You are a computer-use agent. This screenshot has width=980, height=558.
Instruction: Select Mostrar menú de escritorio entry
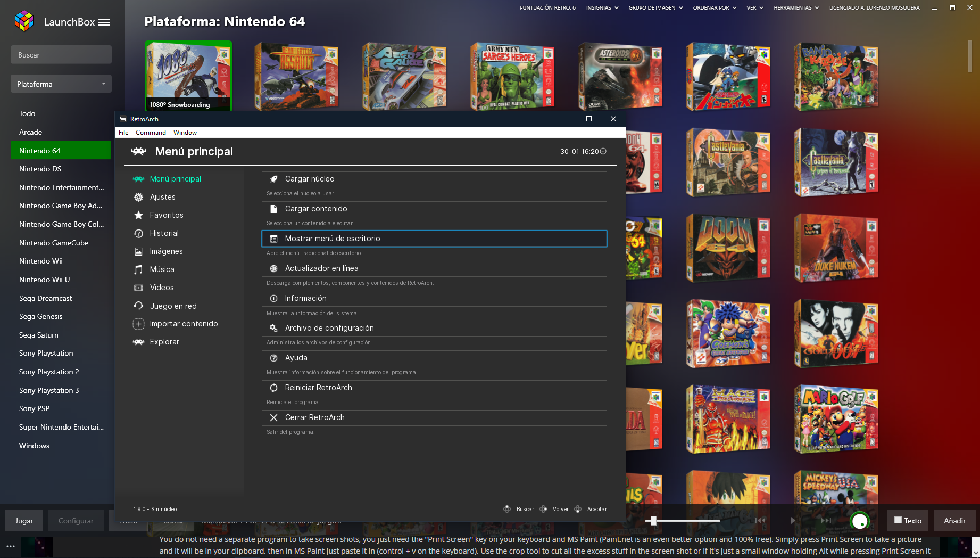tap(434, 239)
